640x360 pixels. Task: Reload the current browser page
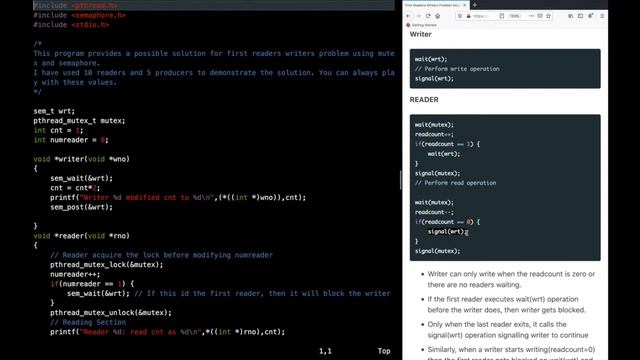coord(428,16)
